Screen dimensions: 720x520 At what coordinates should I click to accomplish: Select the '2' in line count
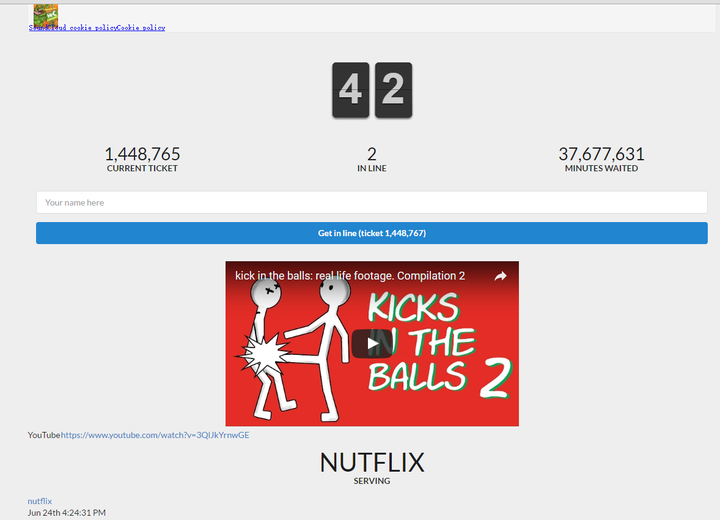372,154
